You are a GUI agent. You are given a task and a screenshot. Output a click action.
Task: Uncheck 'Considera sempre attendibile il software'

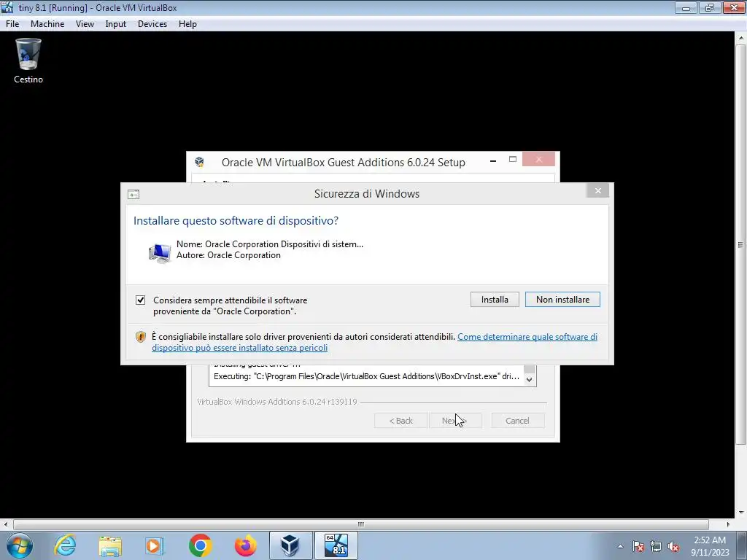141,300
